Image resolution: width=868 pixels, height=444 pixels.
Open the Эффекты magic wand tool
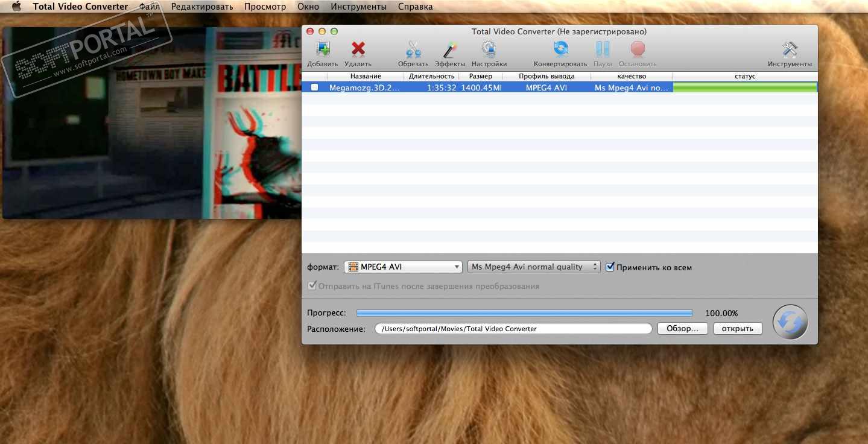click(450, 49)
